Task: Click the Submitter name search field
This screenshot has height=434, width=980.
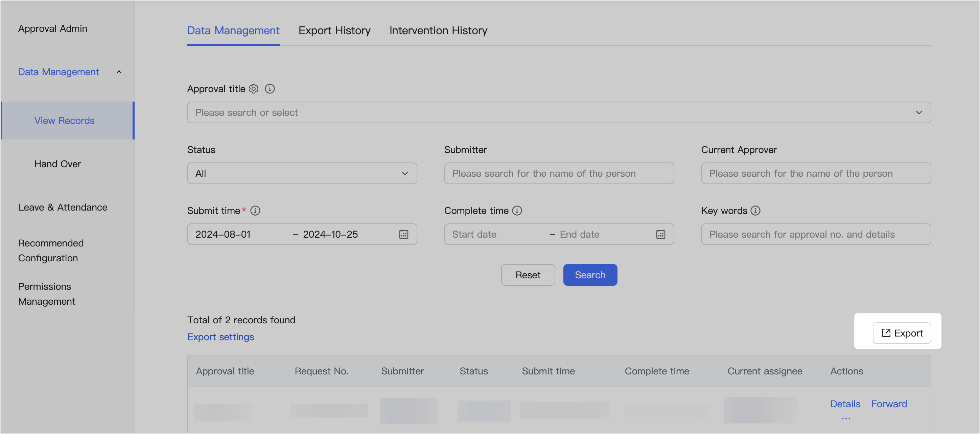Action: tap(559, 173)
